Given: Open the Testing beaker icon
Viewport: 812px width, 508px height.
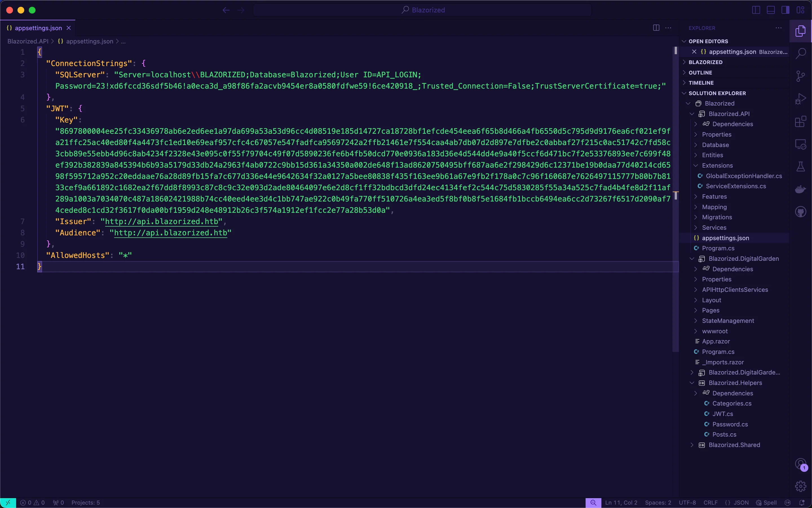Looking at the screenshot, I should click(x=801, y=167).
